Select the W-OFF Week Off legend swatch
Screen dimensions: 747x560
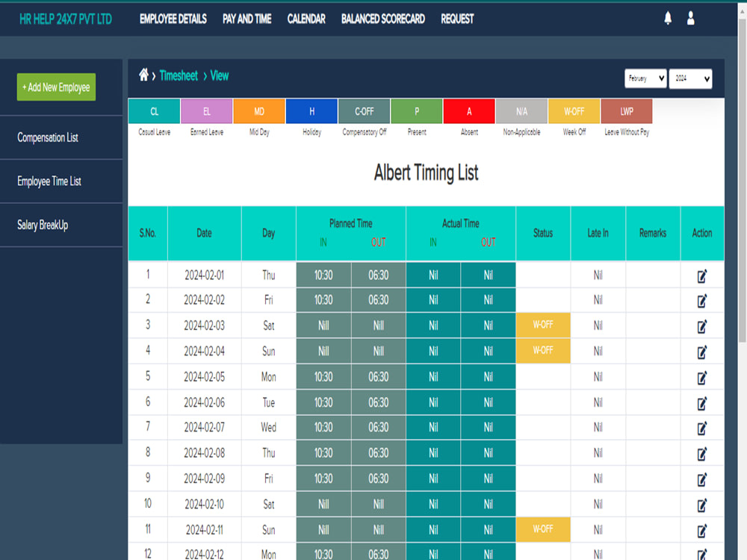[x=574, y=111]
